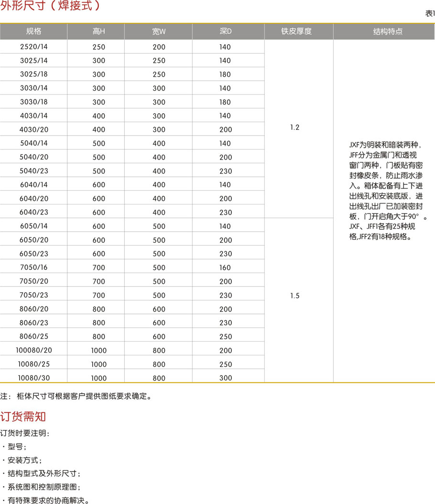
Task: Click the 1.5 sheet thickness cell
Action: coord(295,296)
